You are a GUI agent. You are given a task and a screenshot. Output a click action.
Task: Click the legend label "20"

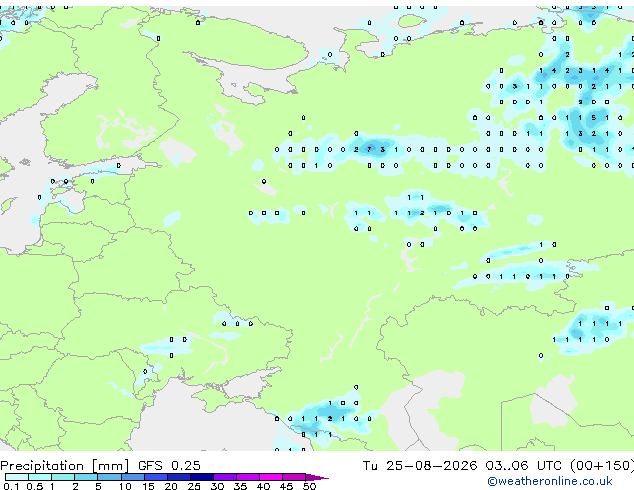click(x=171, y=486)
